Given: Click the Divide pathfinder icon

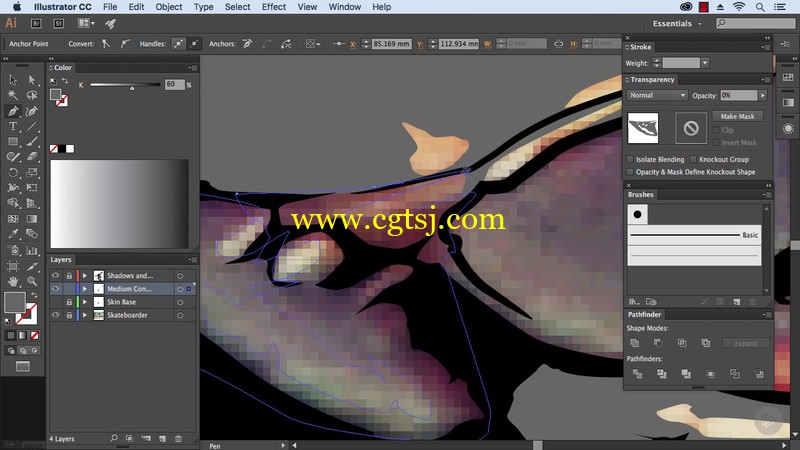Looking at the screenshot, I should (637, 374).
